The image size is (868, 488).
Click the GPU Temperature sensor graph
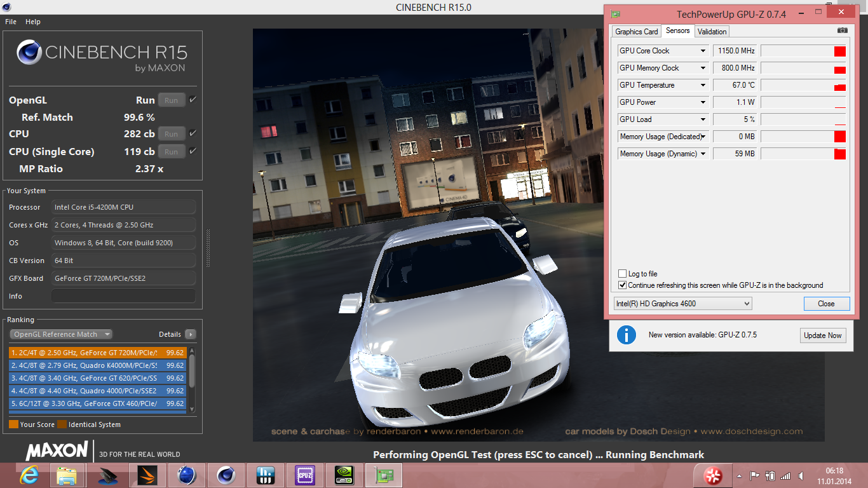(x=803, y=85)
